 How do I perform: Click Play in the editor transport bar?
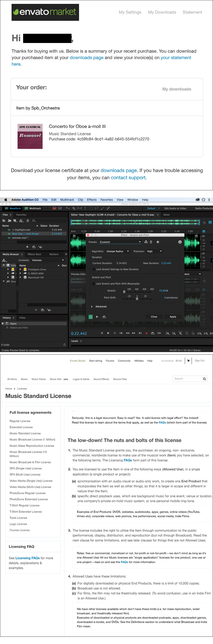coord(108,333)
